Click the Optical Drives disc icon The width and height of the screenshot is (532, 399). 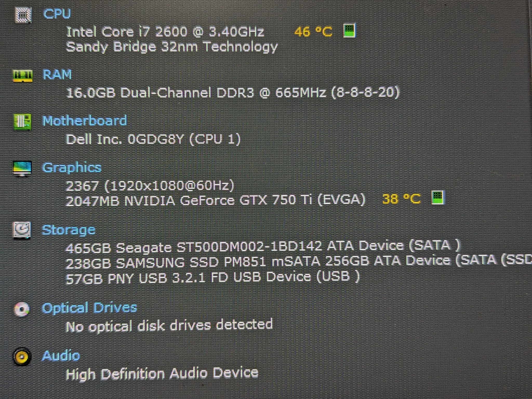click(x=22, y=309)
